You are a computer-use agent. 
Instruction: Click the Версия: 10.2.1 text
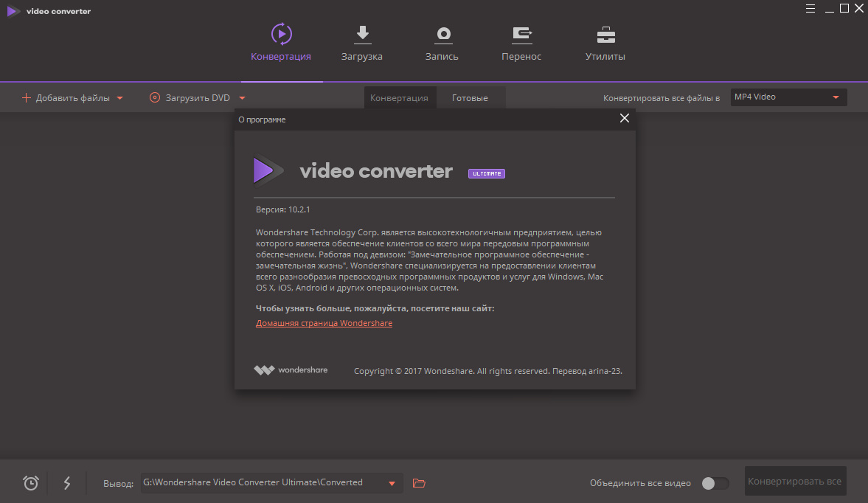point(283,209)
